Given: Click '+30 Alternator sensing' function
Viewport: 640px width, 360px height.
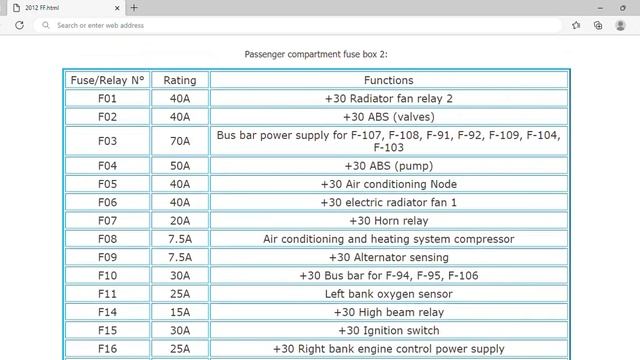Looking at the screenshot, I should pos(389,257).
